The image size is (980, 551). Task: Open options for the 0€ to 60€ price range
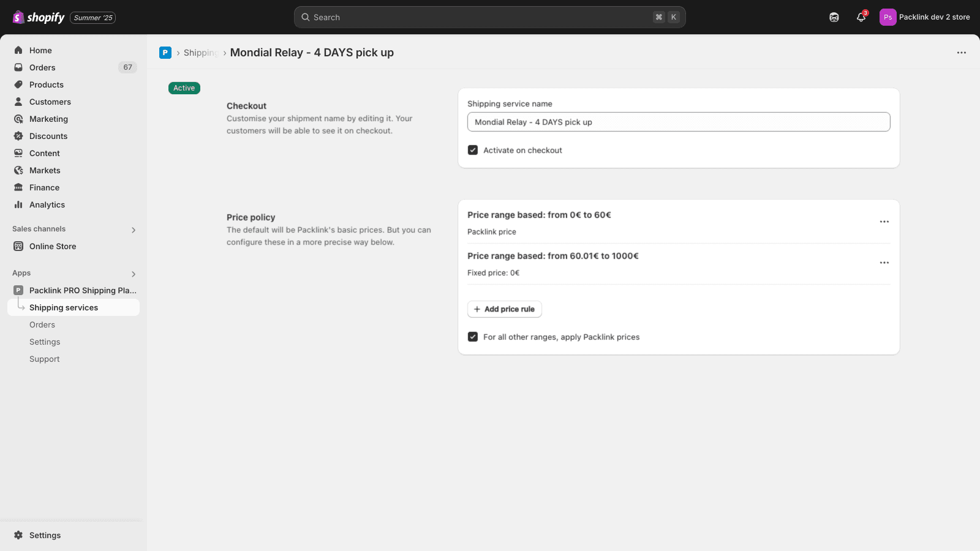pos(884,222)
